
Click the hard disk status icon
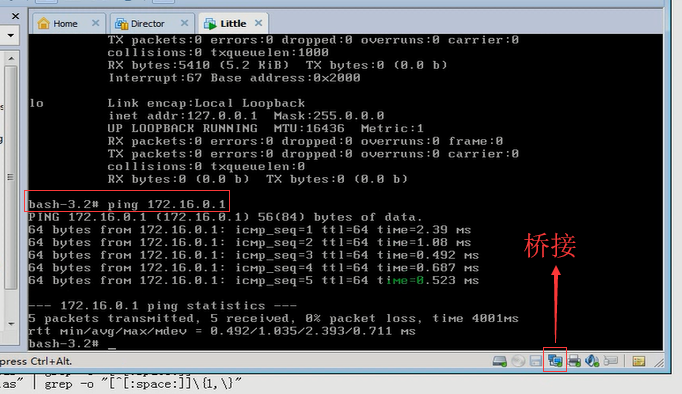pyautogui.click(x=499, y=361)
